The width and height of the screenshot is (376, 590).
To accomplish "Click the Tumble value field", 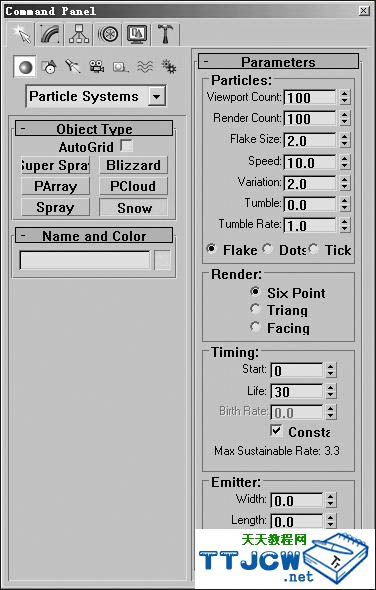I will [x=309, y=205].
